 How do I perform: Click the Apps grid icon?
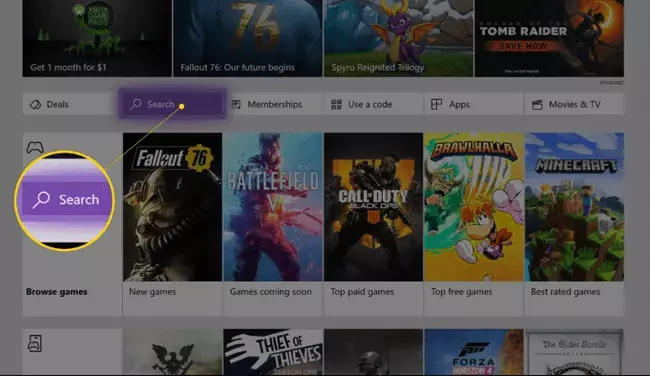click(x=436, y=104)
